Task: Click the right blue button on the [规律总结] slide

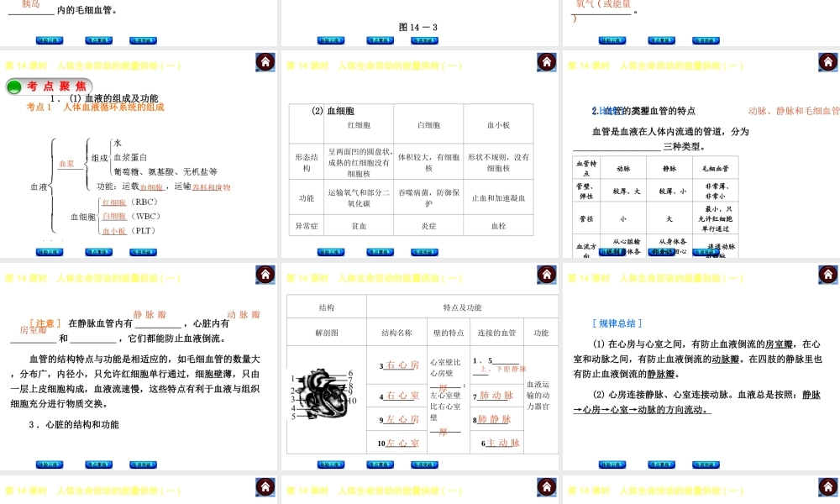Action: (706, 465)
